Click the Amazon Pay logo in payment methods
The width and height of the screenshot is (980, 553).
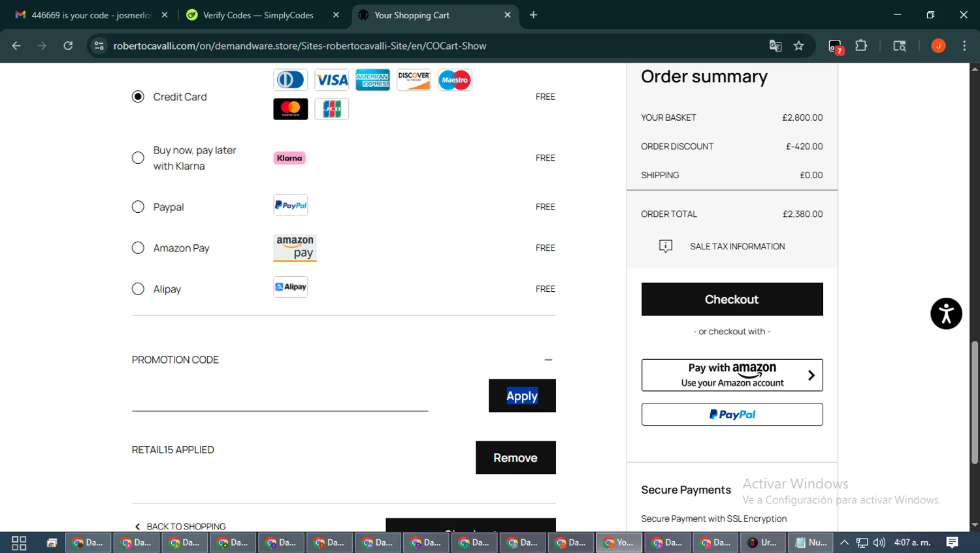click(295, 248)
